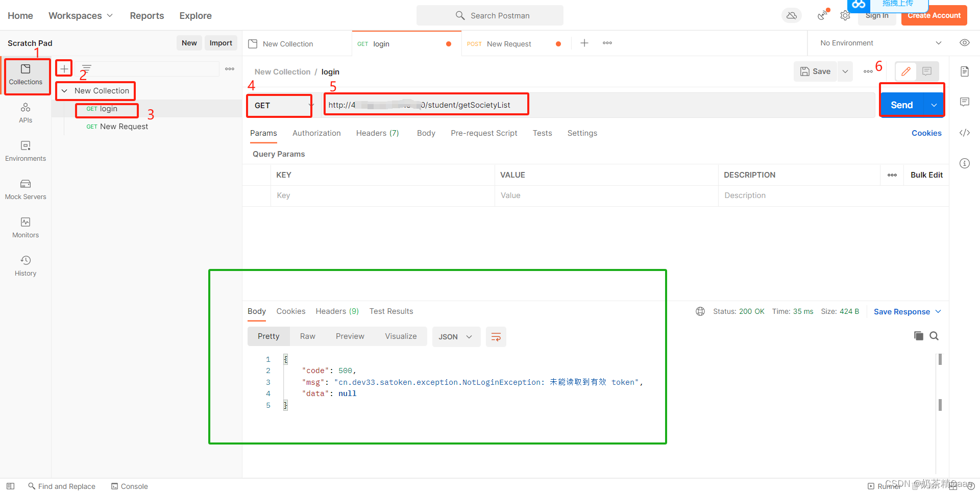Go to Home in top navigation
Viewport: 980px width, 493px height.
tap(20, 16)
